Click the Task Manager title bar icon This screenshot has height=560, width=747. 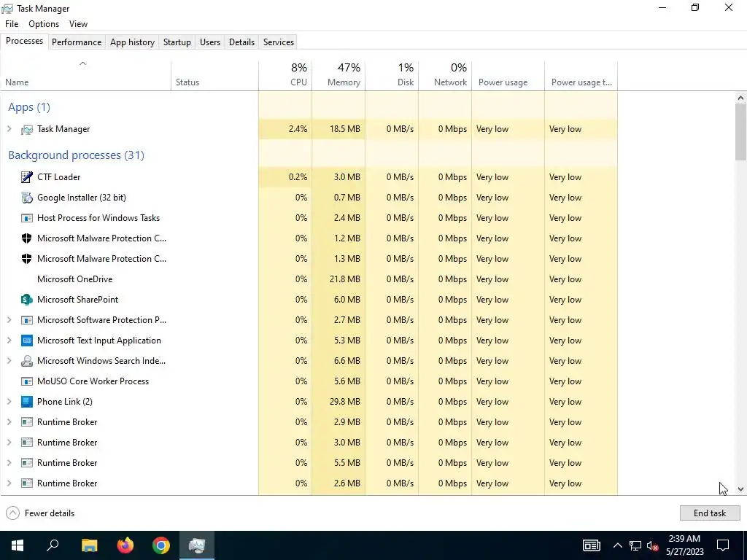tap(7, 9)
